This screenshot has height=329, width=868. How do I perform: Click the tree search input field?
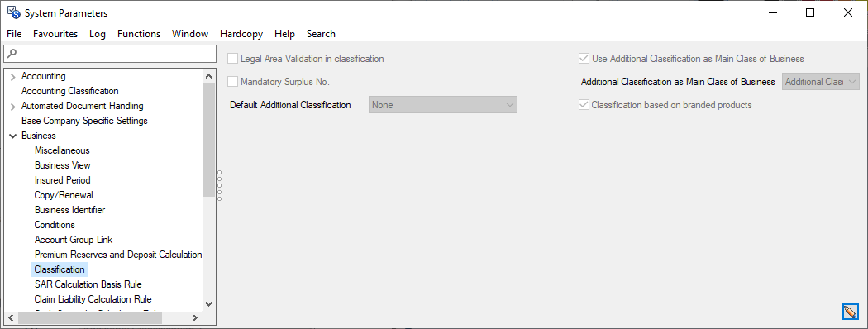tap(110, 54)
